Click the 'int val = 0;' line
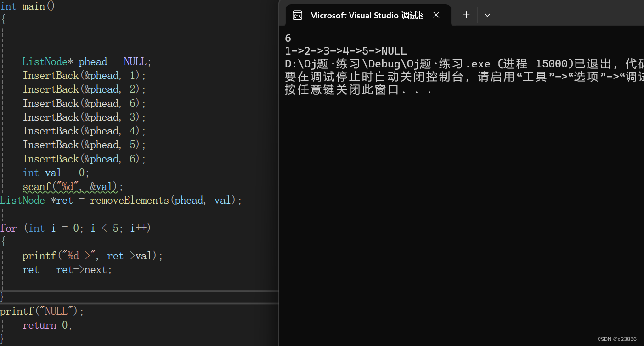 (x=56, y=173)
